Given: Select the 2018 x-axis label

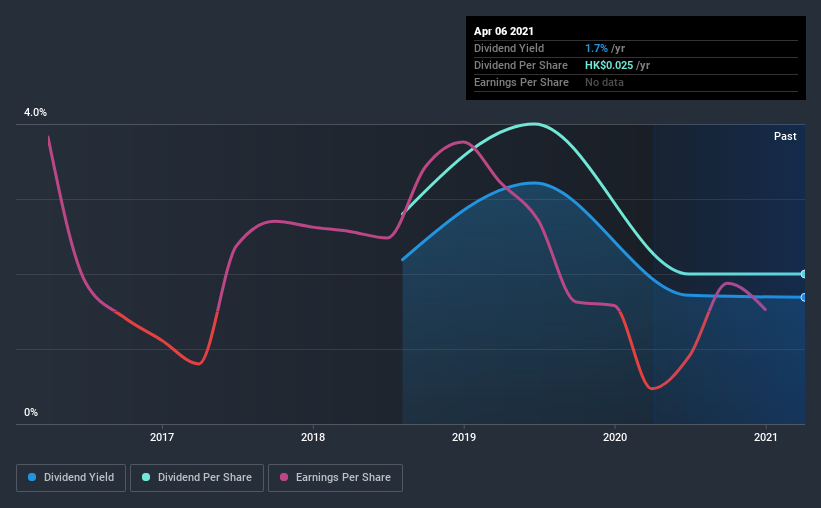Looking at the screenshot, I should (x=313, y=437).
